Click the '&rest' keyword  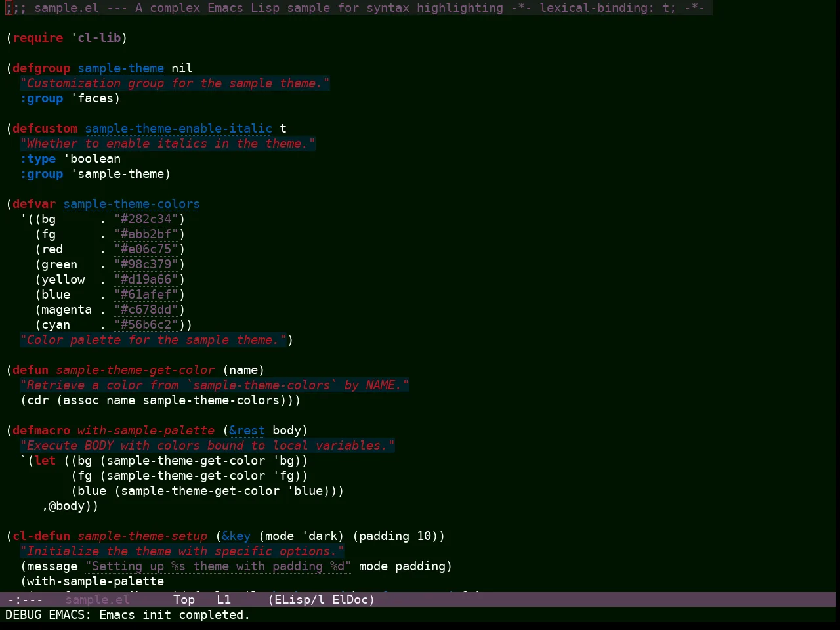tap(247, 430)
